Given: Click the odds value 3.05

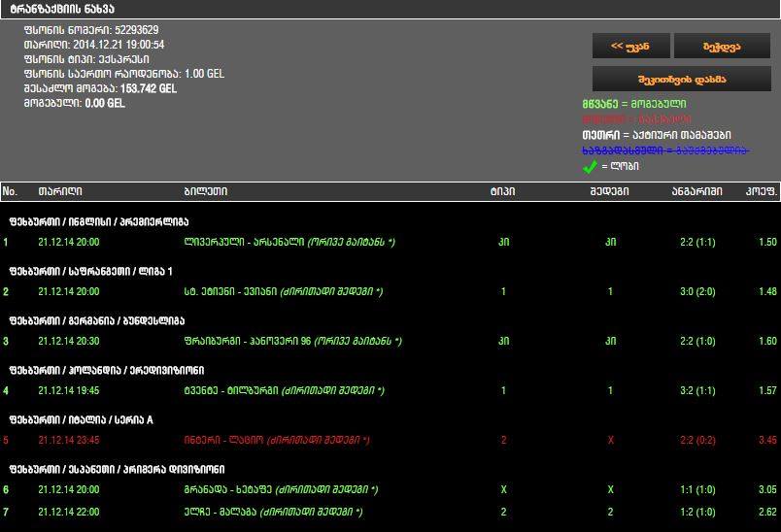Looking at the screenshot, I should pos(767,489).
